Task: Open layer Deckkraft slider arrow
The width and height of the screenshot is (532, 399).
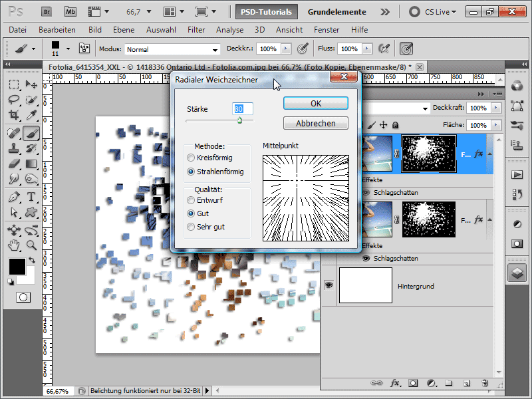Action: tap(496, 108)
